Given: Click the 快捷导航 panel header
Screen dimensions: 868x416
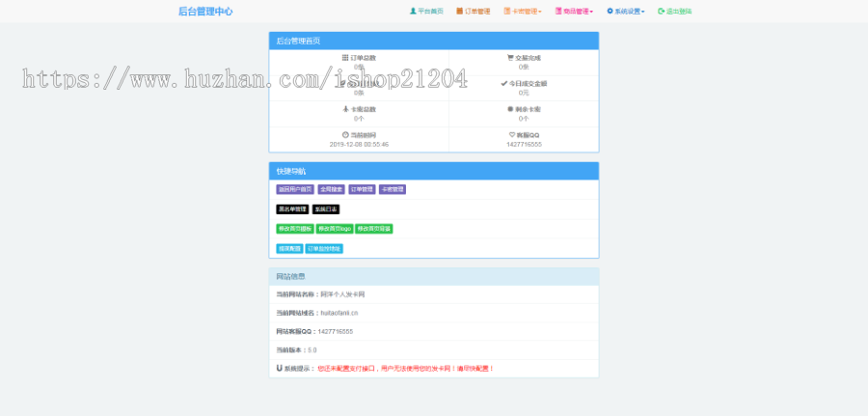Looking at the screenshot, I should pos(434,171).
